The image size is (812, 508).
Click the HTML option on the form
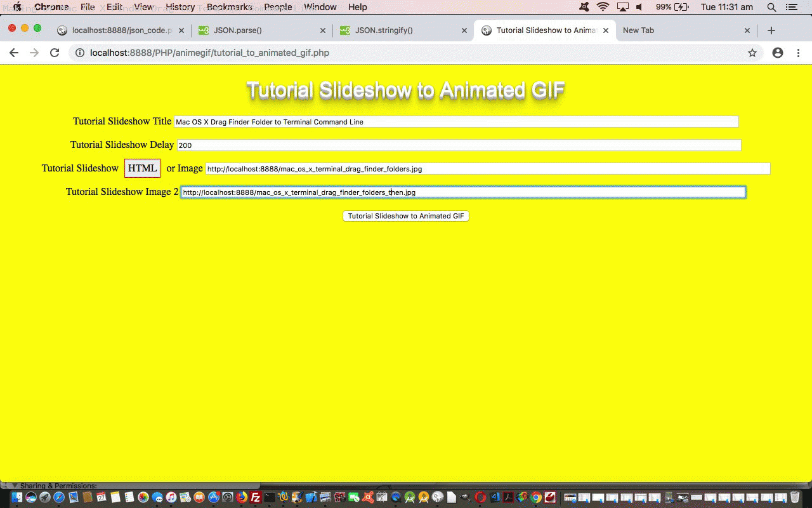[x=142, y=168]
